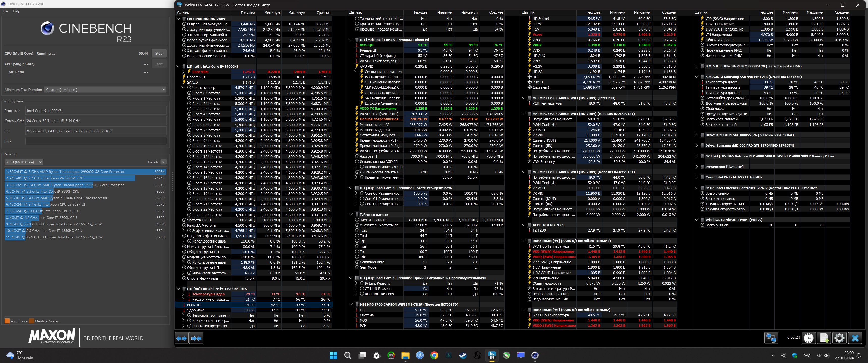Viewport: 868px width, 363px height.
Task: Click the Cinebench Info text field
Action: tap(96, 141)
